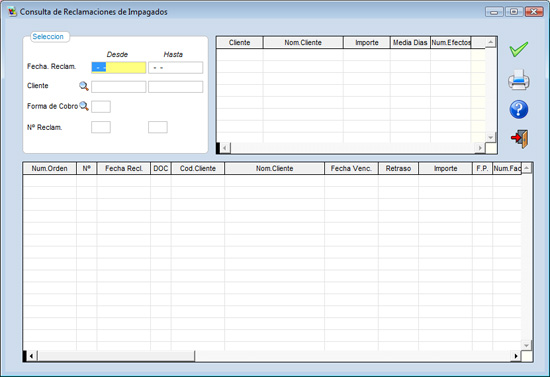The width and height of the screenshot is (550, 377).
Task: Click the Retraso column header
Action: click(398, 168)
